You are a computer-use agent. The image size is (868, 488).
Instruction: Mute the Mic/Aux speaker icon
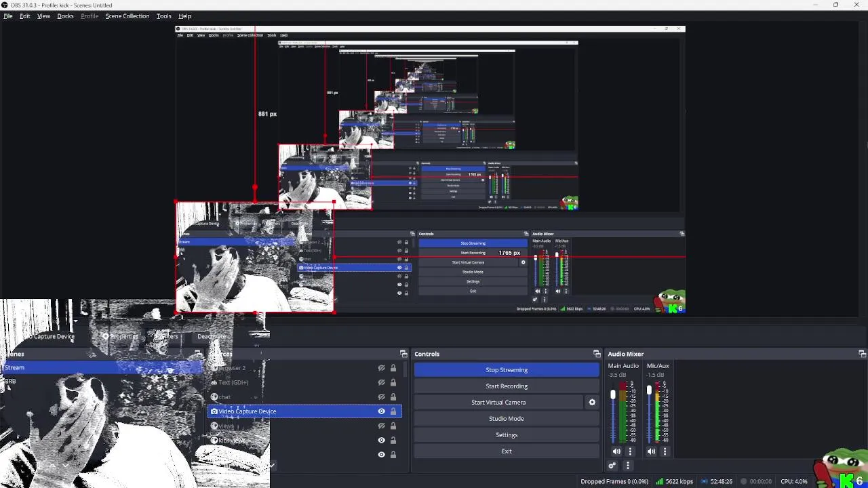coord(651,451)
